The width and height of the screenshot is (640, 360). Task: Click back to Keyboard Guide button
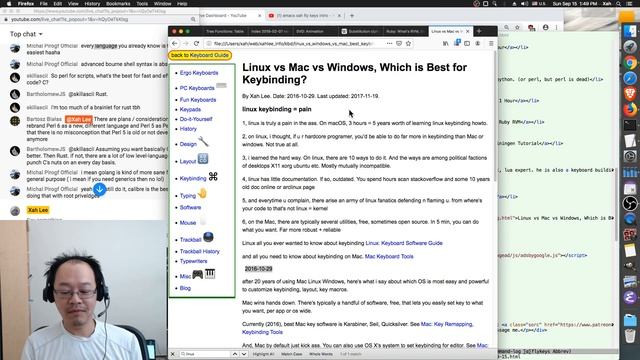click(200, 55)
